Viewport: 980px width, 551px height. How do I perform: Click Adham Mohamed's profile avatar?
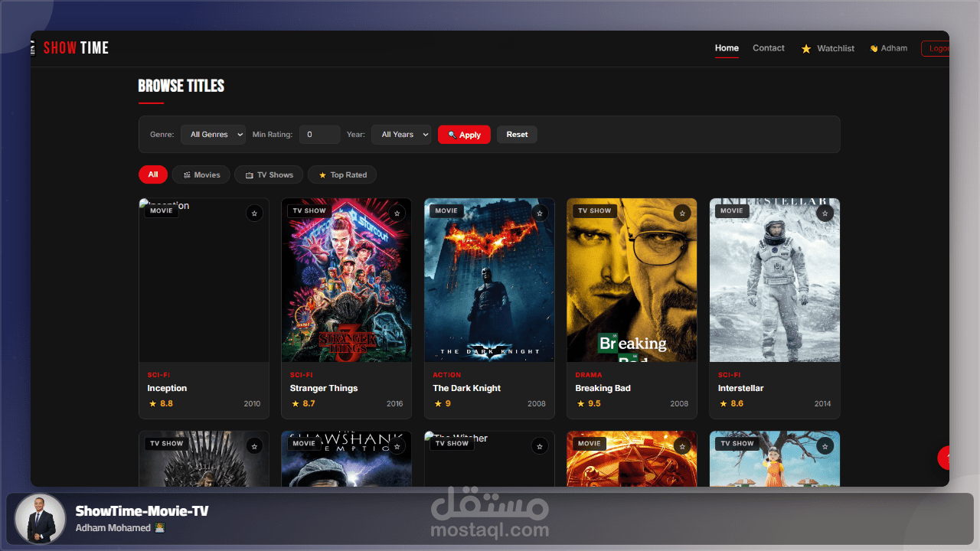(x=40, y=519)
